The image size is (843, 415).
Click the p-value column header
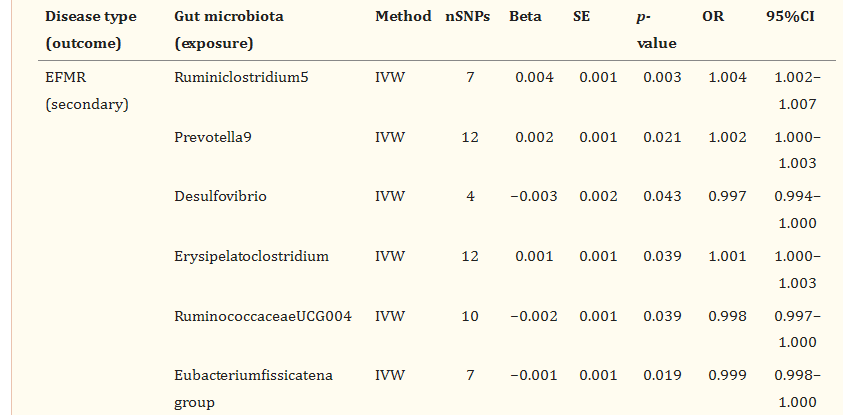coord(656,30)
